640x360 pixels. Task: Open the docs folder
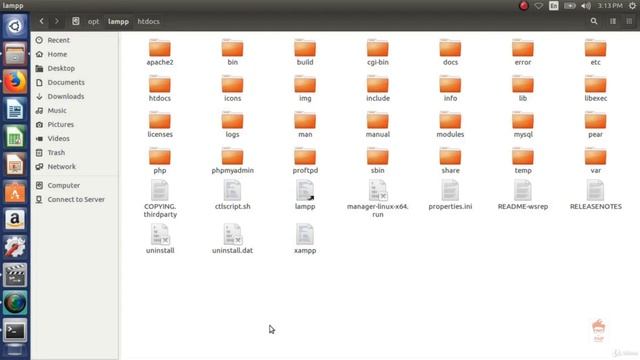[x=450, y=52]
